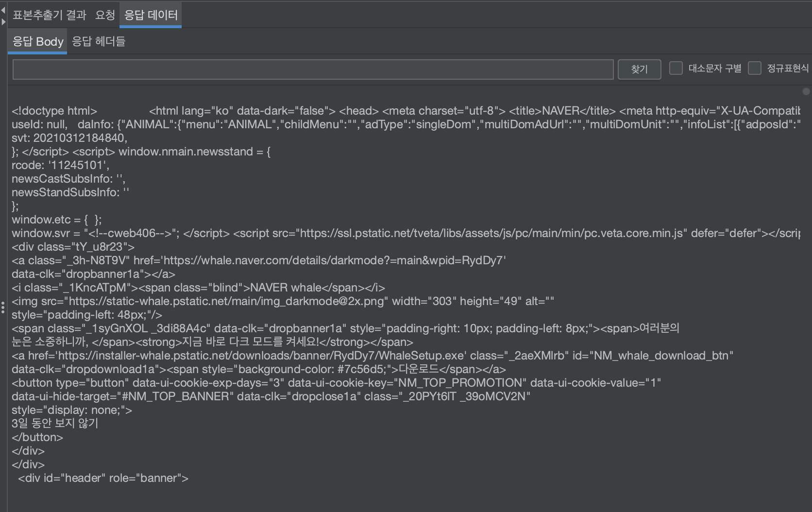Click the line "window.svr = "<!--cweb406-->""
The width and height of the screenshot is (812, 512).
[x=406, y=233]
